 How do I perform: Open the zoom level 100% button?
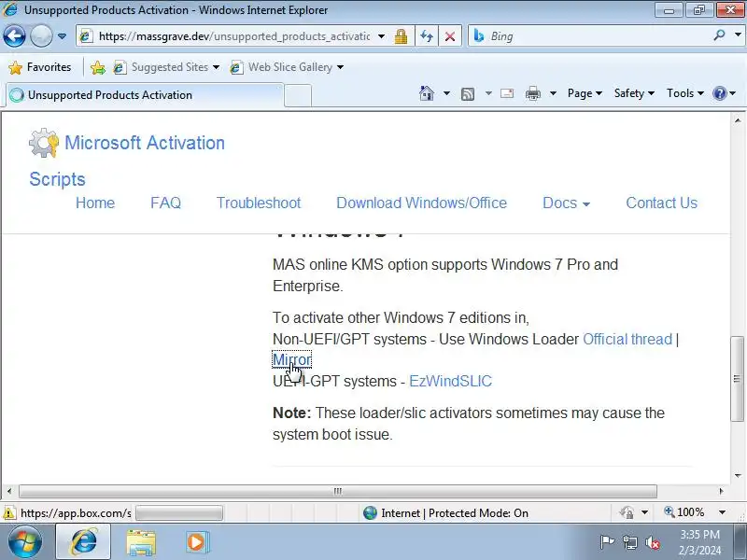click(x=684, y=512)
